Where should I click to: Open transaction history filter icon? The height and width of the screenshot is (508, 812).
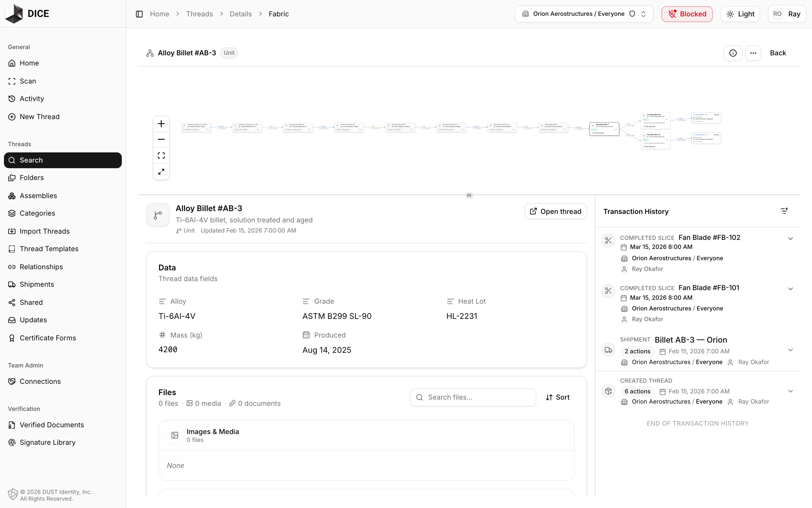[x=784, y=211]
